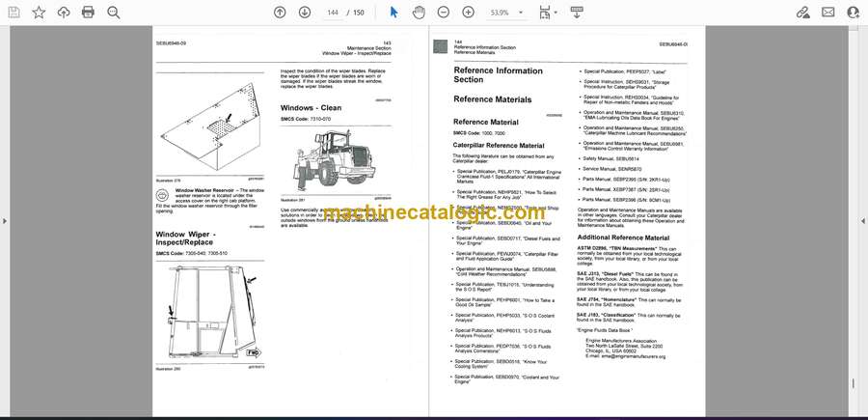Print the document with the printer icon
868x420 pixels.
tap(88, 13)
